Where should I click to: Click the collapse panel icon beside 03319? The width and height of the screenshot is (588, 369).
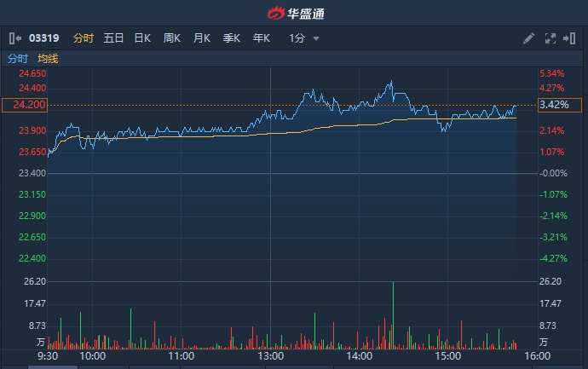click(x=15, y=38)
